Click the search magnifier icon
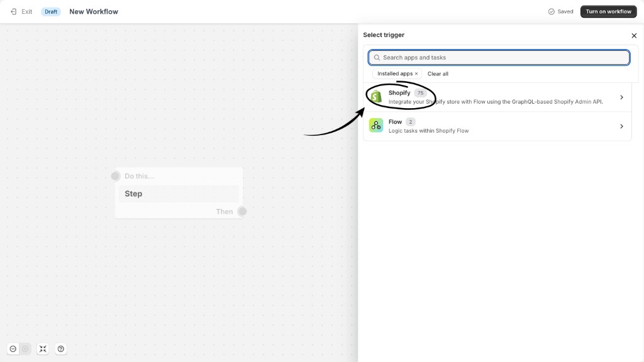 [x=377, y=57]
